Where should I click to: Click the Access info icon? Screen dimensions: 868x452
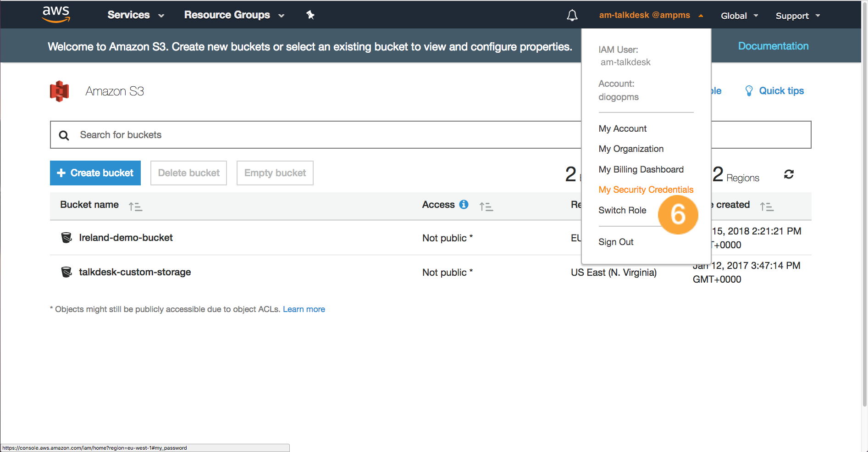click(x=464, y=205)
